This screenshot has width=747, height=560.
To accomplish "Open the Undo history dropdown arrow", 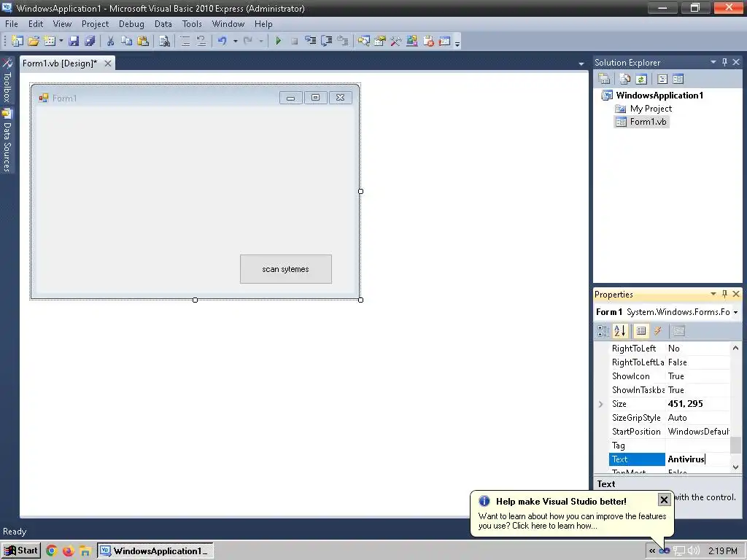I will tap(236, 42).
